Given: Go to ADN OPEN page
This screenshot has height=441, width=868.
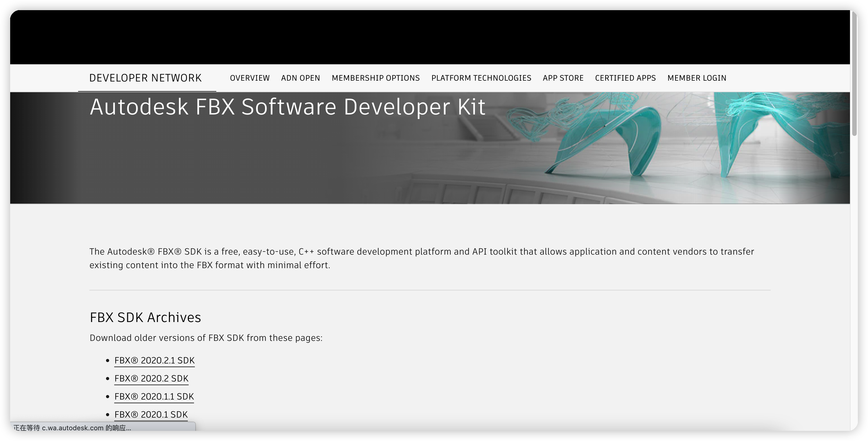Looking at the screenshot, I should (x=300, y=78).
